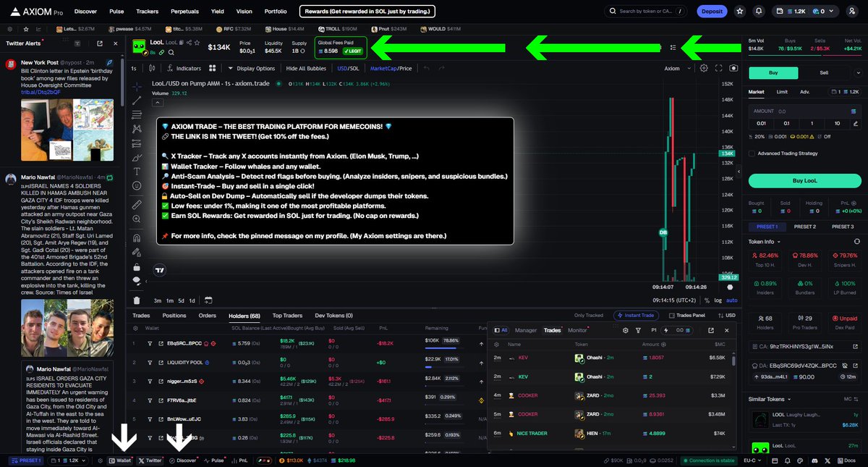Viewport: 868px width, 467px height.
Task: Switch chart to Price view
Action: point(405,68)
